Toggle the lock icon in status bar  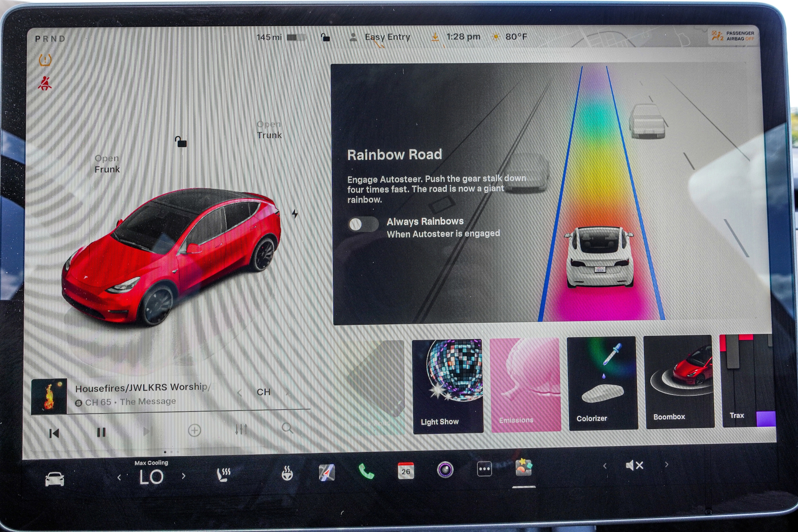point(325,37)
